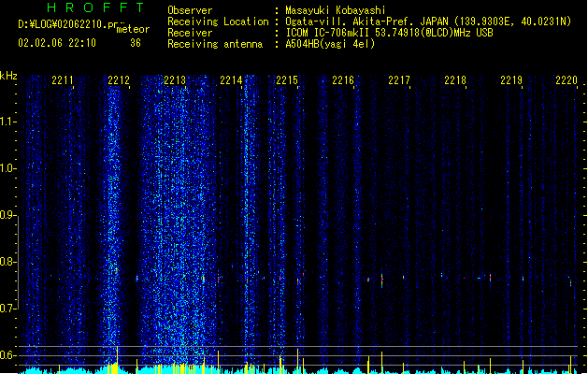The height and width of the screenshot is (374, 588).
Task: Click the Receiver label
Action: click(x=190, y=33)
